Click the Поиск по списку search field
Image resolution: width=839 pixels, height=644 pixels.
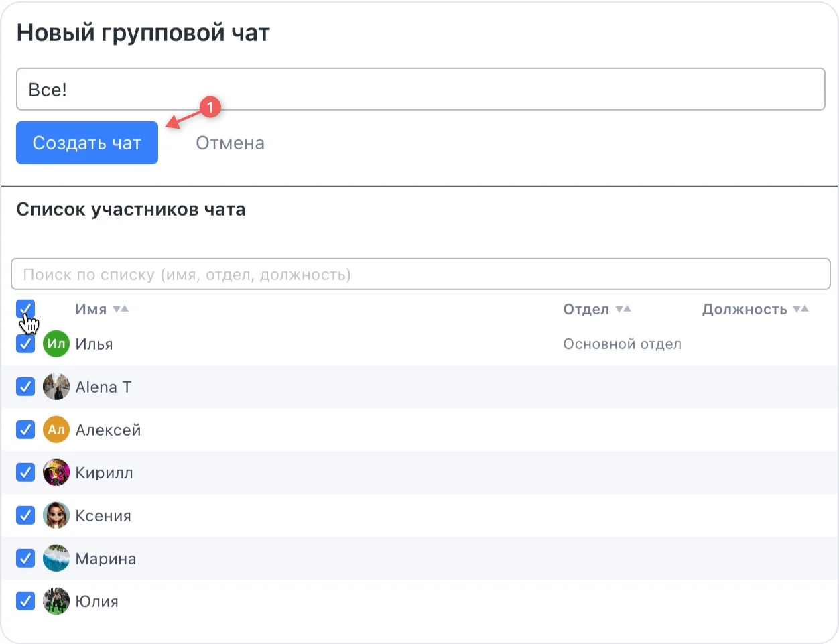[x=421, y=274]
